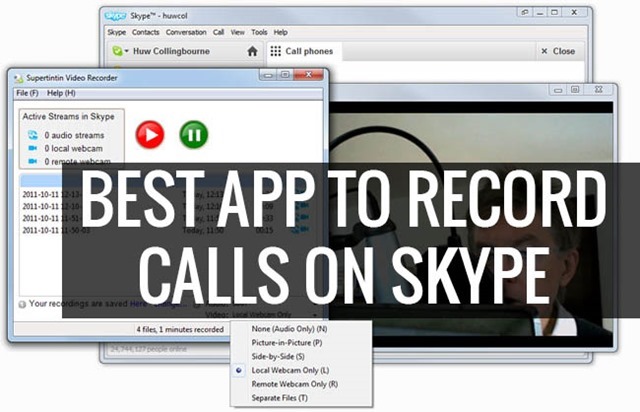Select Separate Files (T) option
The height and width of the screenshot is (412, 640).
click(280, 398)
